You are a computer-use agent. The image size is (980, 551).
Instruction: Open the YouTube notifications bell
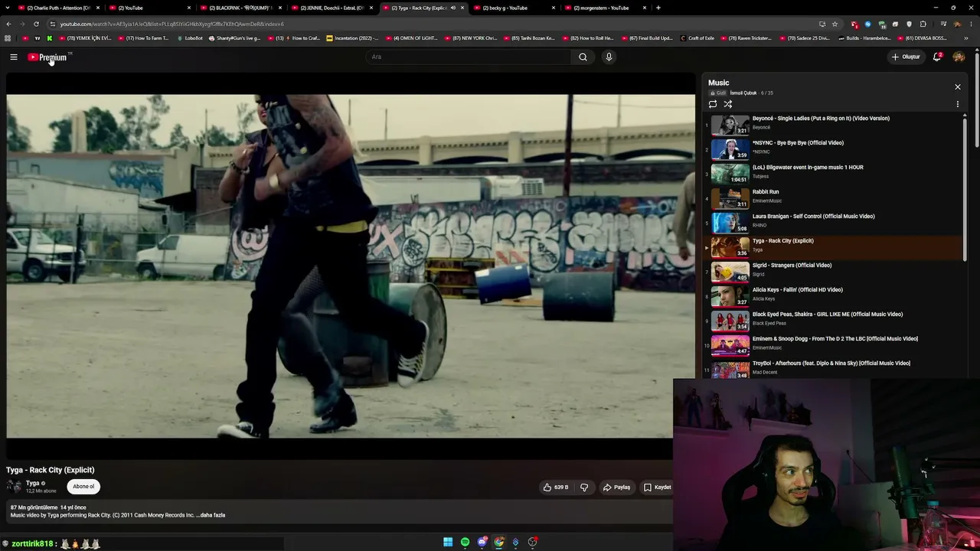coord(937,57)
